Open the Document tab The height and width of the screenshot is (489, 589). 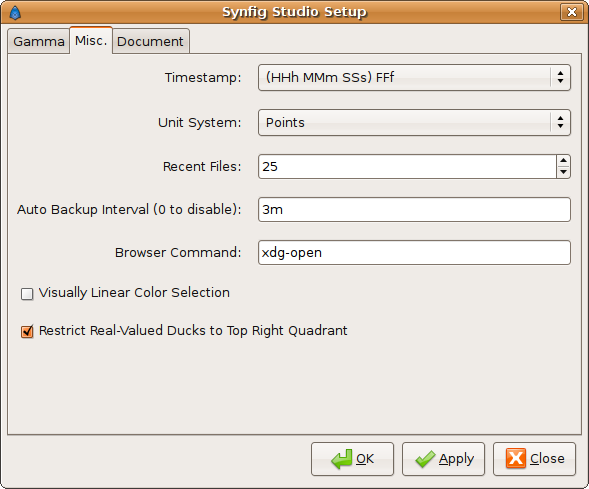(x=150, y=41)
